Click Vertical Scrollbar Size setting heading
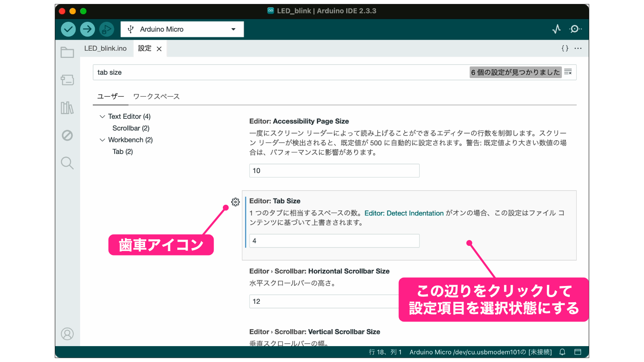Viewport: 644px width, 362px height. (x=314, y=332)
